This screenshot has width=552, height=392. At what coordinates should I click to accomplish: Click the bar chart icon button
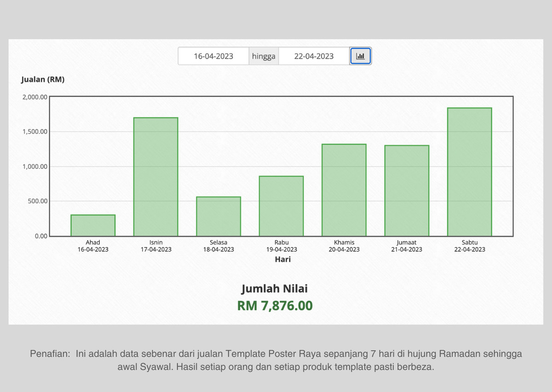click(x=361, y=56)
